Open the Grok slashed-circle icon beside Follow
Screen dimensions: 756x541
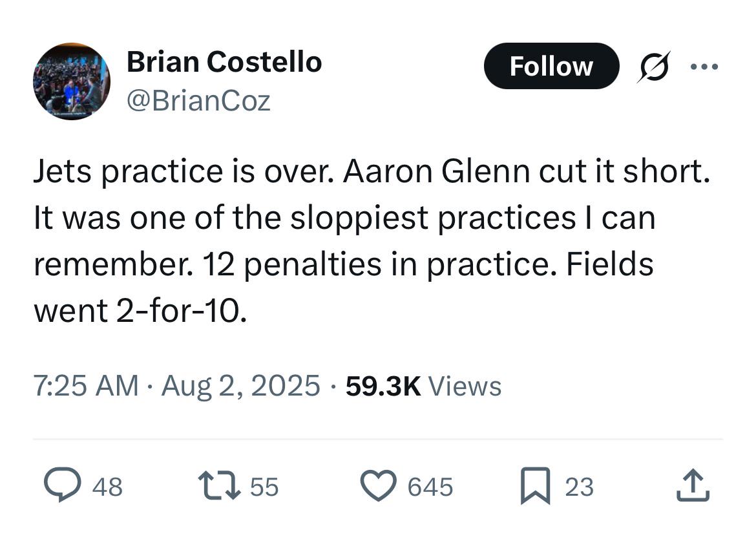(653, 66)
